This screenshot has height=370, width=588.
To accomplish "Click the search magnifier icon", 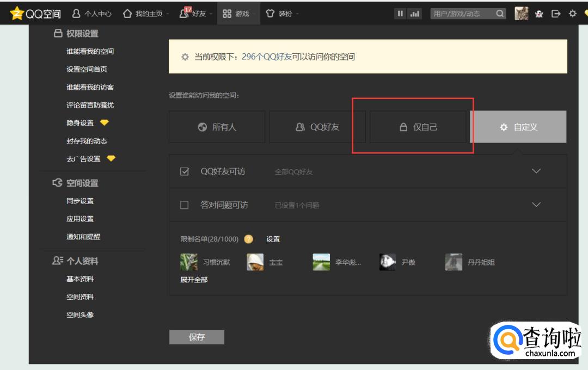I will click(499, 14).
